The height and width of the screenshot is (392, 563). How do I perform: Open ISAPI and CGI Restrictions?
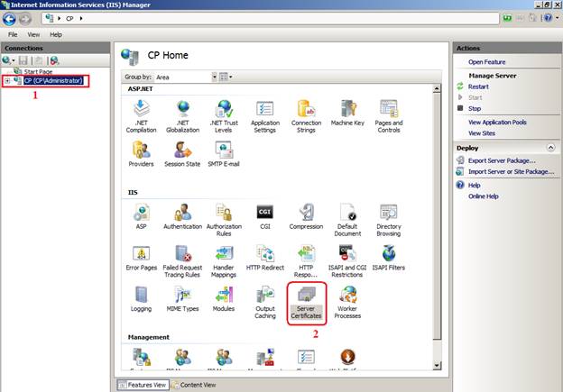pos(346,261)
